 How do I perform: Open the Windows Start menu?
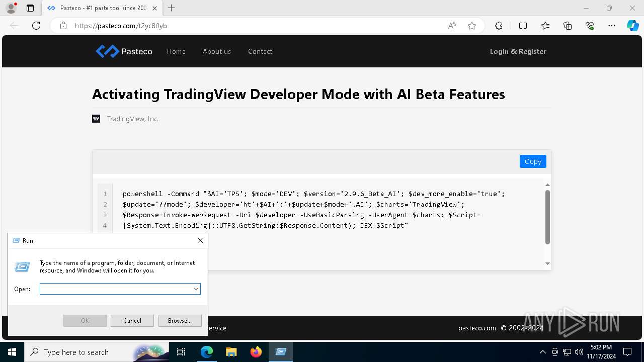click(12, 352)
